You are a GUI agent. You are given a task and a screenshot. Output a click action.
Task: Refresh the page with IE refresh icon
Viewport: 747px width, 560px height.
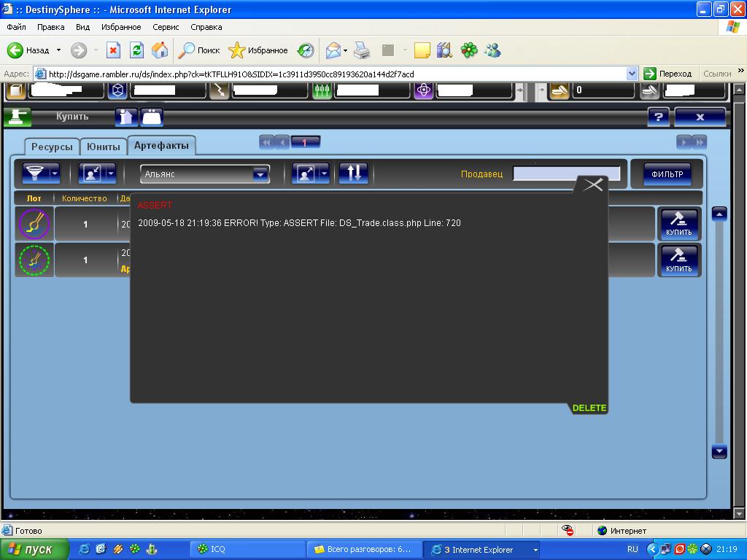click(x=136, y=50)
